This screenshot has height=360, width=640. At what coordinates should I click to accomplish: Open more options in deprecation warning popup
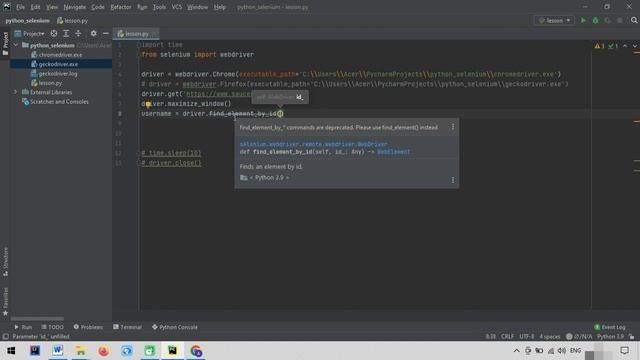tap(453, 127)
